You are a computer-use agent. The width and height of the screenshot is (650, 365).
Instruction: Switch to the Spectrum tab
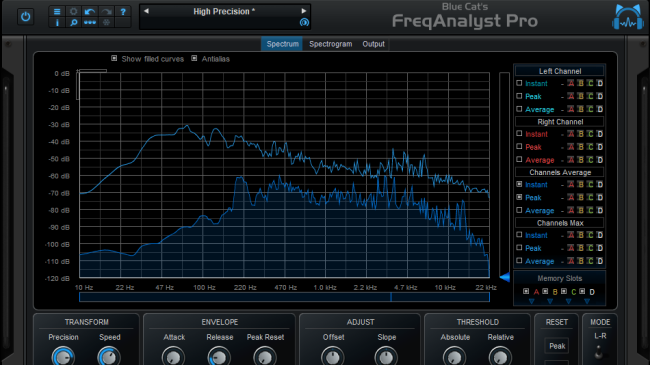282,44
